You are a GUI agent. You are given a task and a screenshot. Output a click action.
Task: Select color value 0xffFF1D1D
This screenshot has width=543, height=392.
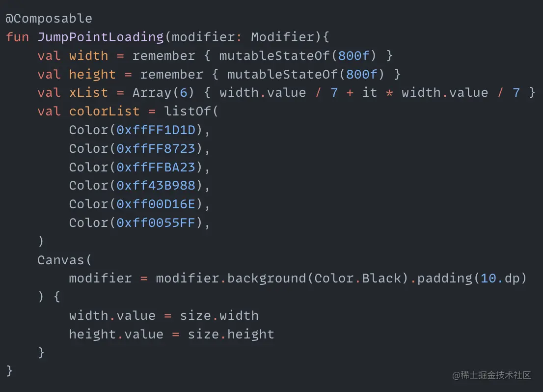click(156, 130)
